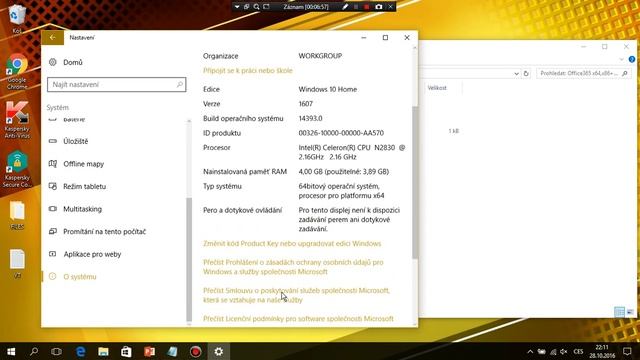Open the Přečíst Licenční podmínky link
The height and width of the screenshot is (360, 640).
[298, 318]
